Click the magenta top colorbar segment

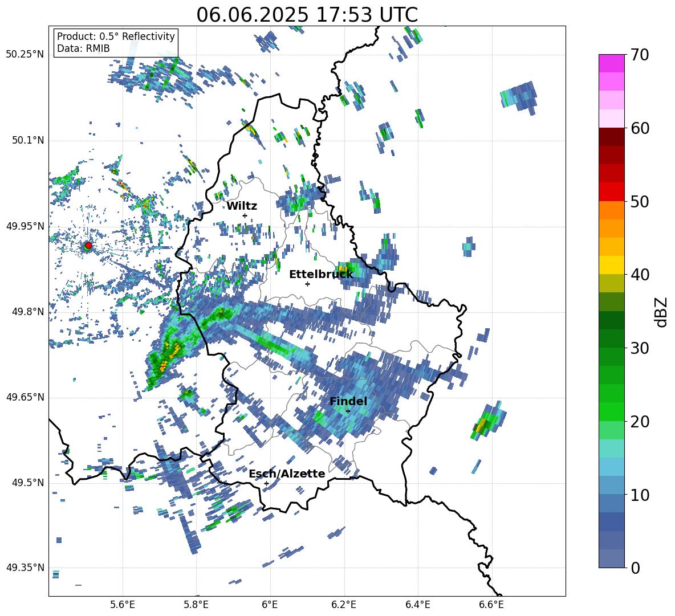(611, 63)
